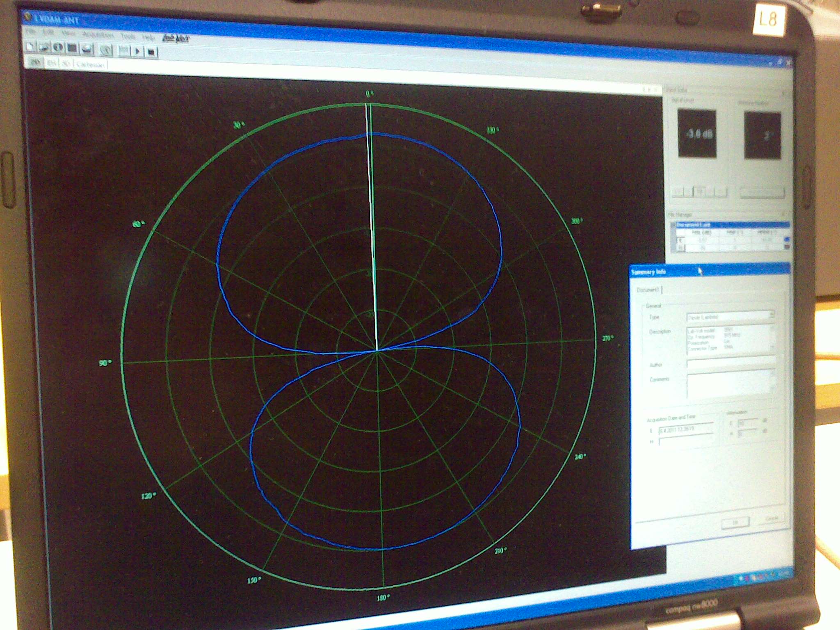Screen dimensions: 840x630
Task: Click the Open file toolbar icon
Action: [x=44, y=47]
